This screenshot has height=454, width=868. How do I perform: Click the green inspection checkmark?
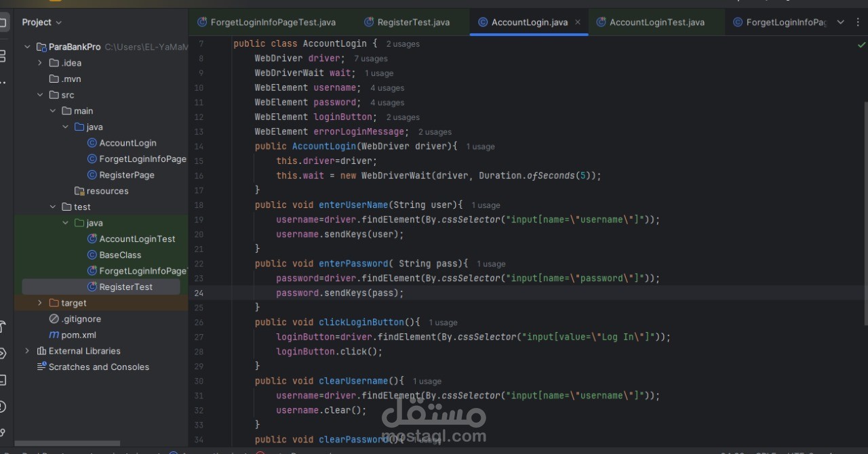[x=861, y=45]
